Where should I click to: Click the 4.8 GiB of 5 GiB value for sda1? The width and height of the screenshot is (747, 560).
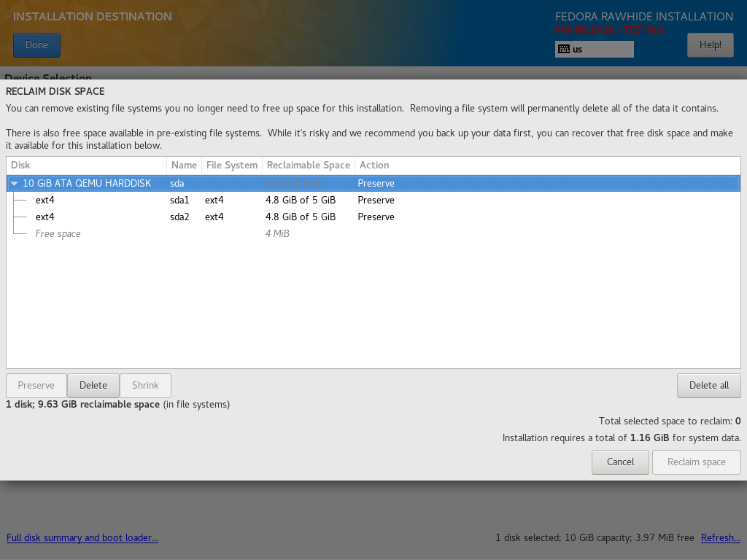pyautogui.click(x=301, y=200)
